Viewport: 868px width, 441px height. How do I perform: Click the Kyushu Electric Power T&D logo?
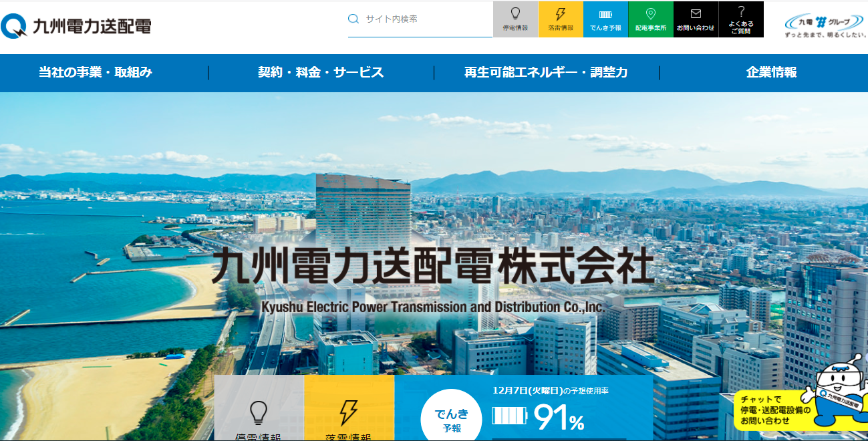coord(76,26)
